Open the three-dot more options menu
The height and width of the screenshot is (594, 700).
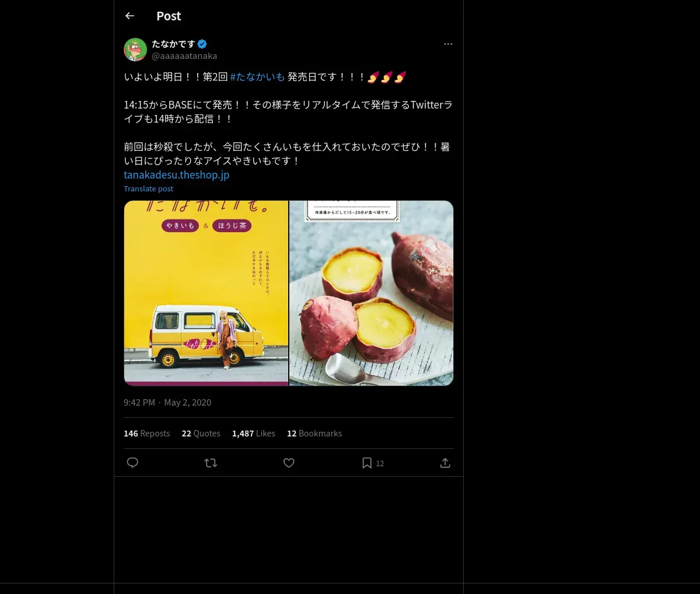(448, 44)
